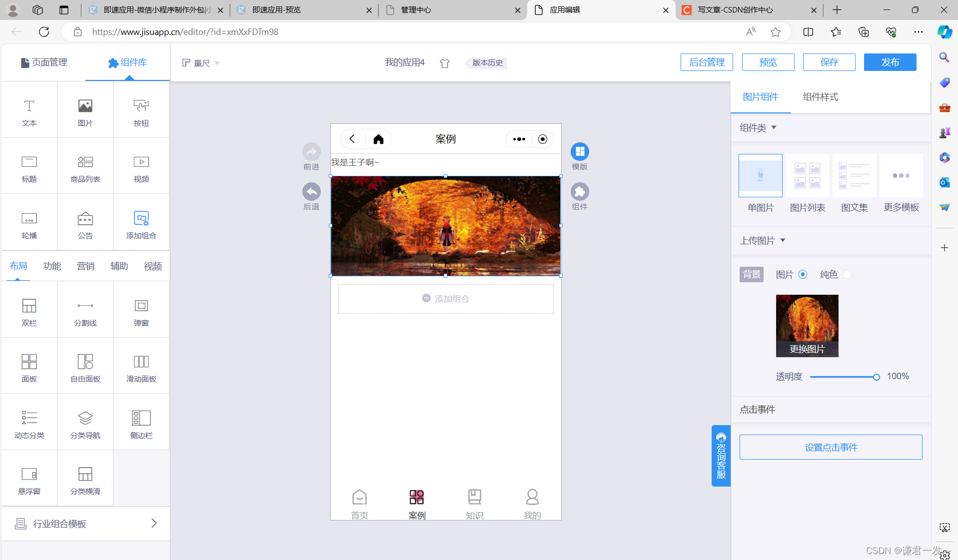Screen dimensions: 958x560
Task: Open 更多模板 more templates
Action: point(901,175)
